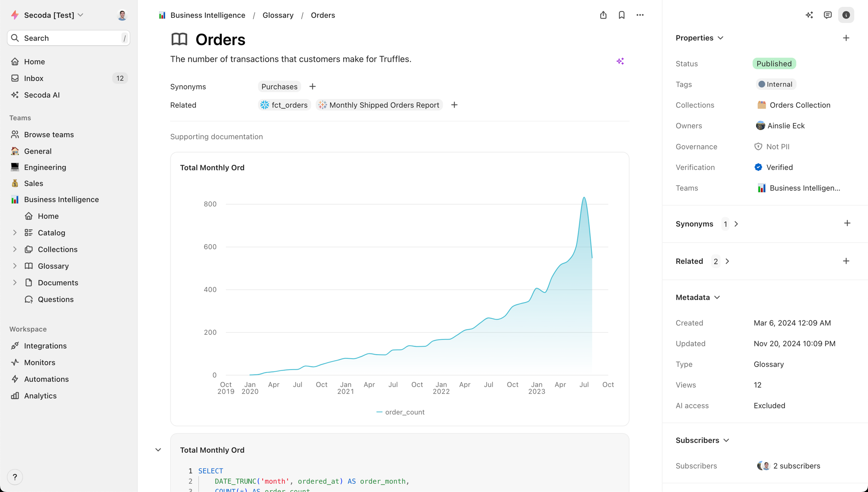The image size is (868, 492).
Task: Click the AI sparkle icon in top right
Action: (x=809, y=15)
